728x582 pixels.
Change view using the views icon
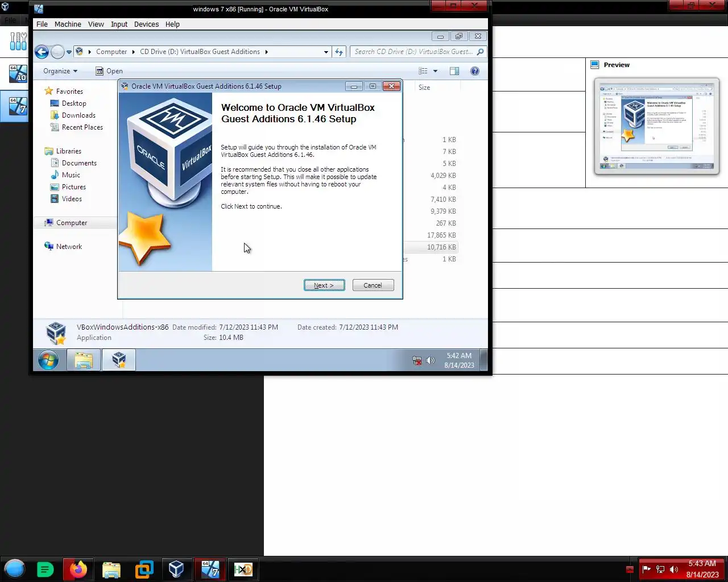click(x=423, y=71)
